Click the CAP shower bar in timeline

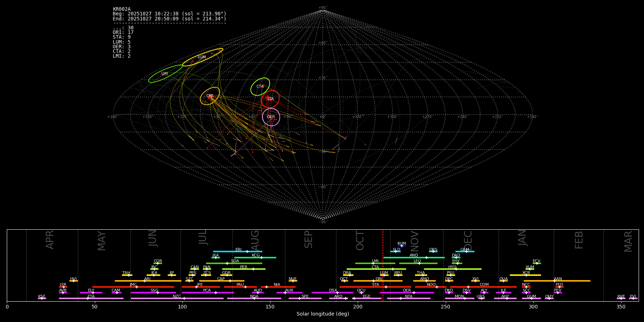point(222,281)
